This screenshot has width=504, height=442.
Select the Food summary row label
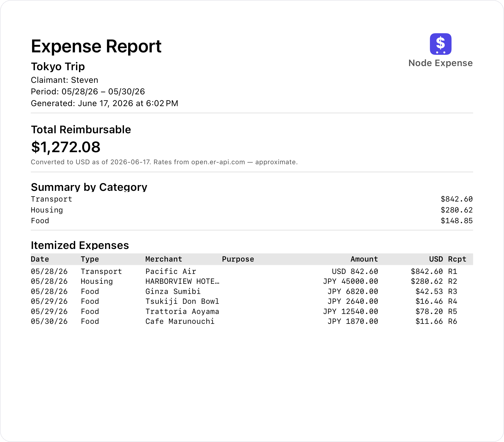pos(40,221)
